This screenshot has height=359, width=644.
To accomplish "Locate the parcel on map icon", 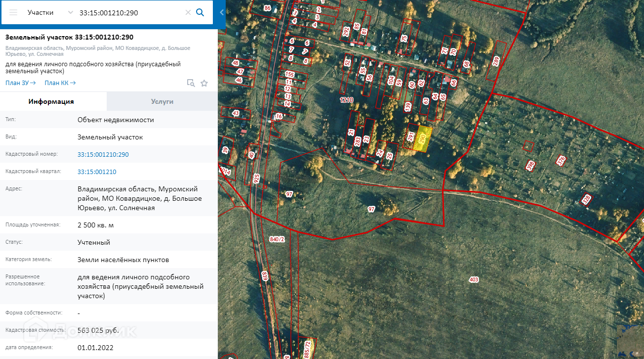I will [x=191, y=83].
